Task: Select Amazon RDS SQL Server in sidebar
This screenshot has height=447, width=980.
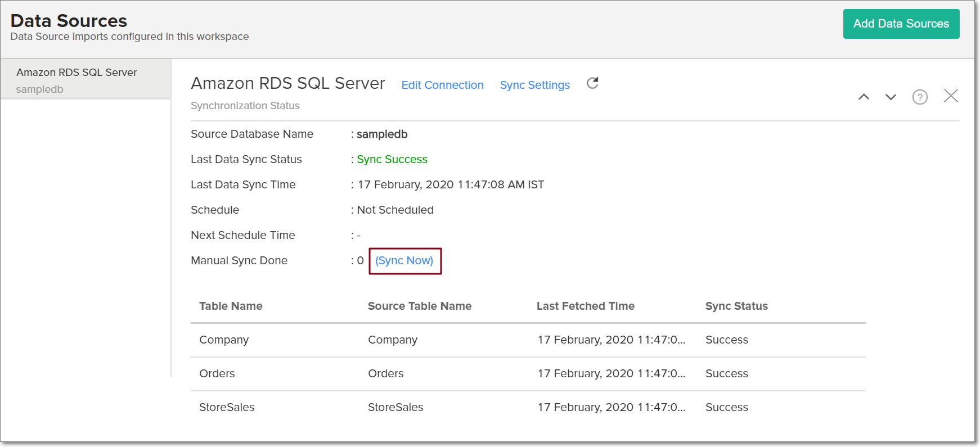Action: pos(77,73)
